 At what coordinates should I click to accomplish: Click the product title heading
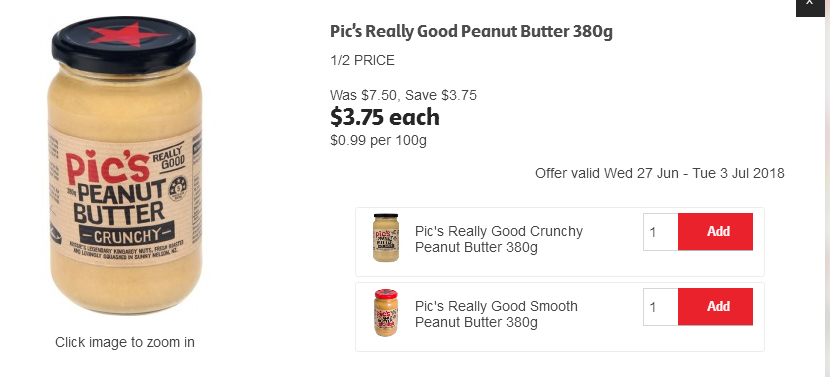click(471, 32)
